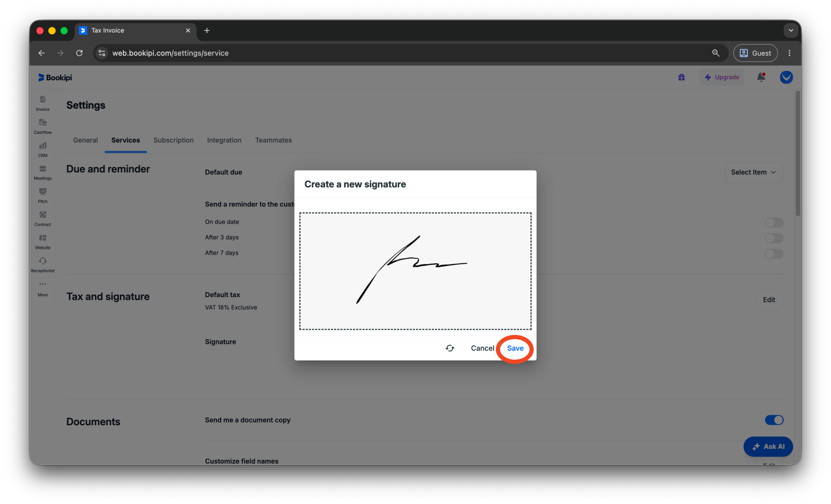Switch to the Teammates tab
The height and width of the screenshot is (504, 831).
tap(274, 140)
